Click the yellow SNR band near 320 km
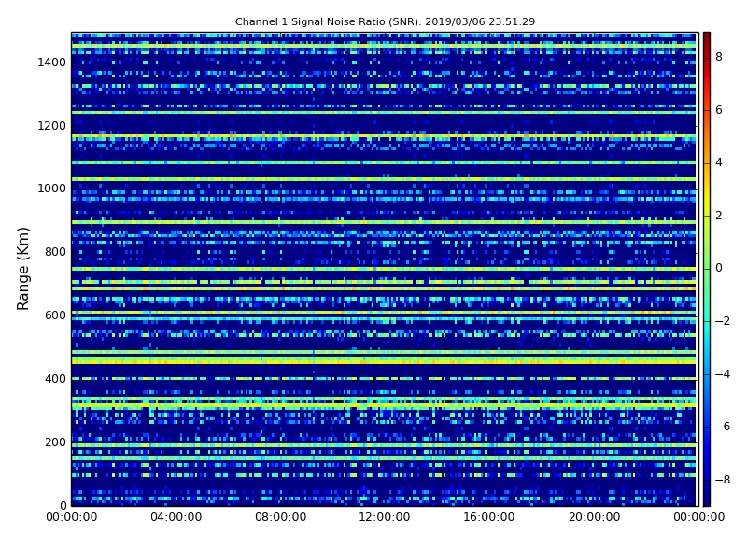 384,405
